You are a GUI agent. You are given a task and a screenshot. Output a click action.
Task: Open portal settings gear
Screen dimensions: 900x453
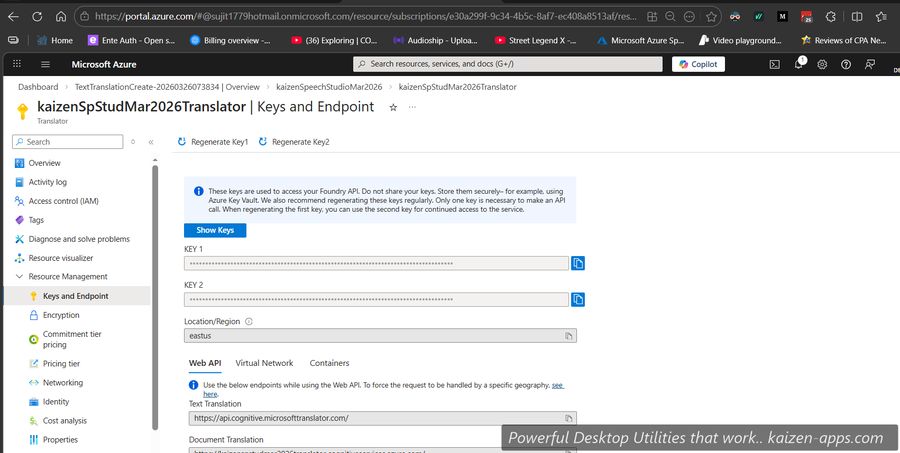coord(822,64)
